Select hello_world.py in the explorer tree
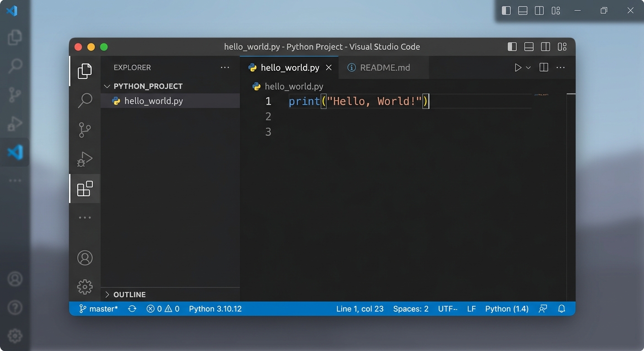This screenshot has height=351, width=644. [170, 101]
